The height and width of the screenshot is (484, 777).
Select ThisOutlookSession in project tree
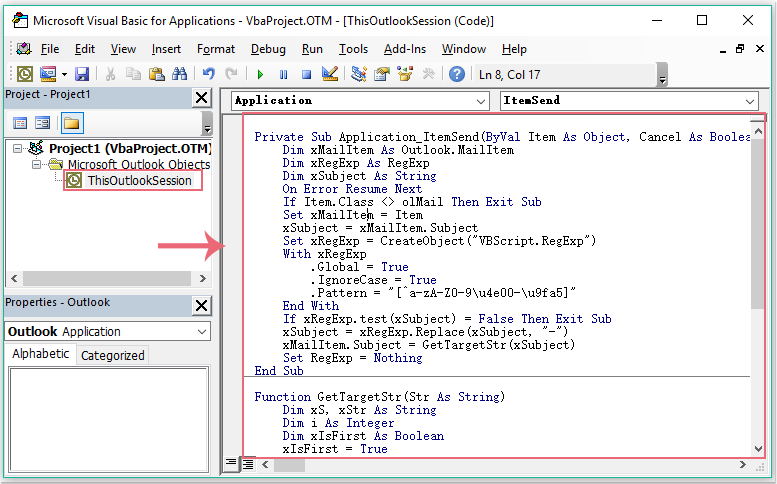click(138, 181)
